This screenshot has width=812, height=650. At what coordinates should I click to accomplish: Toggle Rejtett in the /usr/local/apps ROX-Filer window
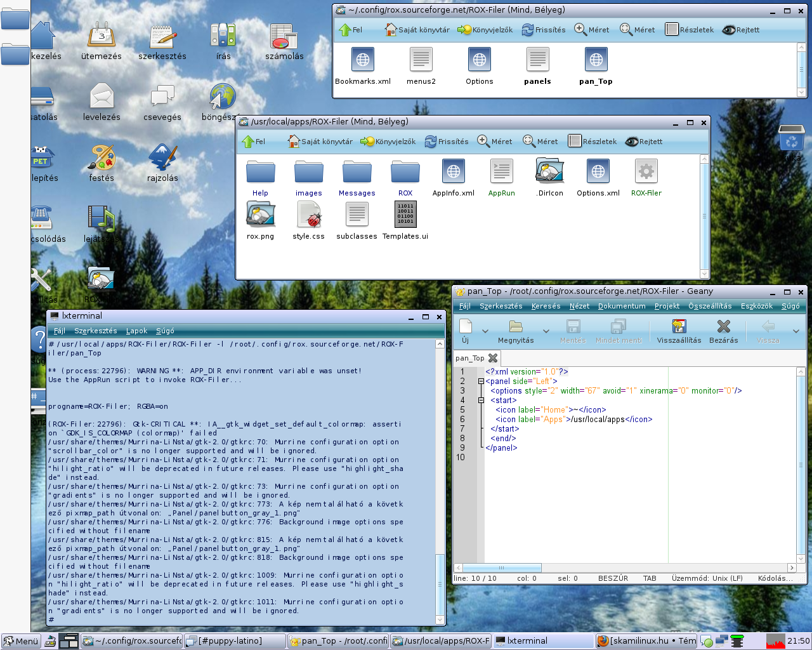[x=644, y=142]
